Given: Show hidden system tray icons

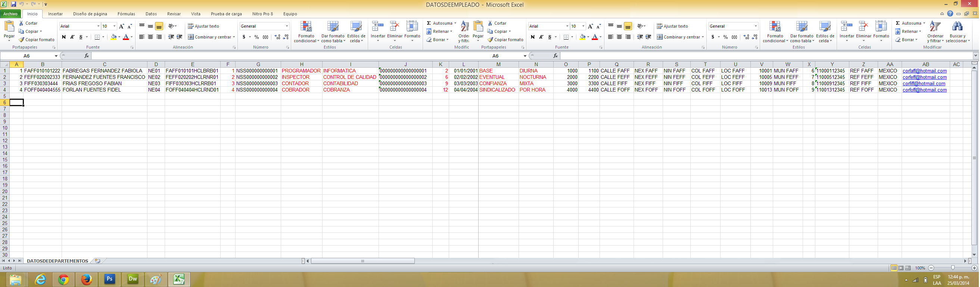Looking at the screenshot, I should [x=906, y=280].
